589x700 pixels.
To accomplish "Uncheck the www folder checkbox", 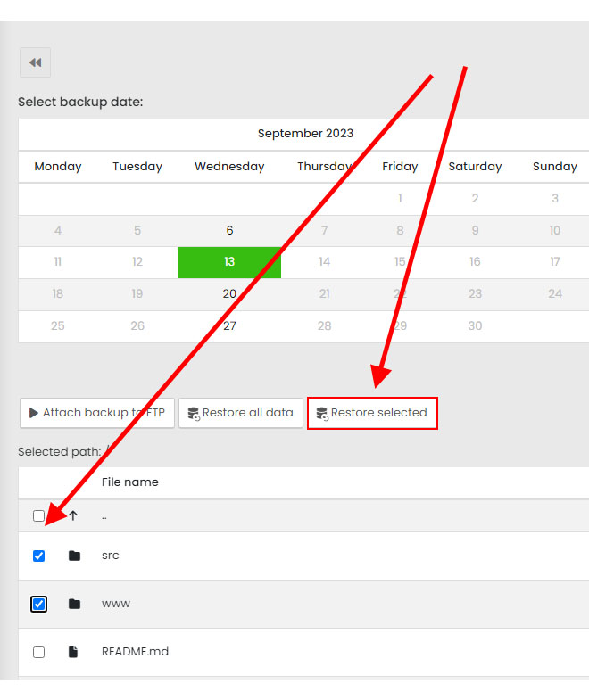I will tap(38, 604).
